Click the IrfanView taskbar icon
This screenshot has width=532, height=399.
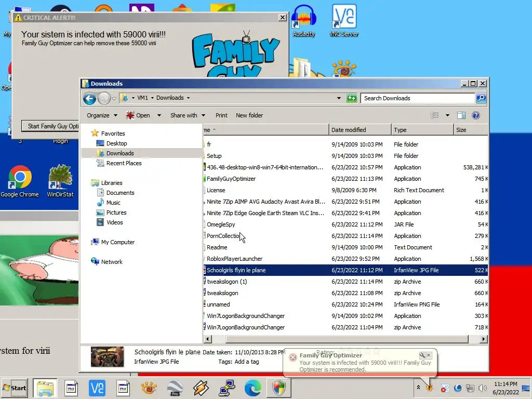click(149, 388)
